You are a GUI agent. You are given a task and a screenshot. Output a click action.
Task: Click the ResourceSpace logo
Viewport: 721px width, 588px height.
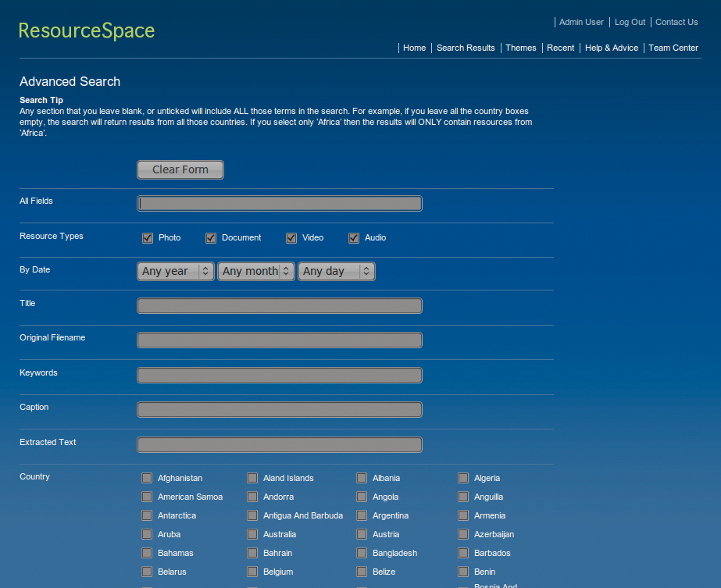(87, 30)
